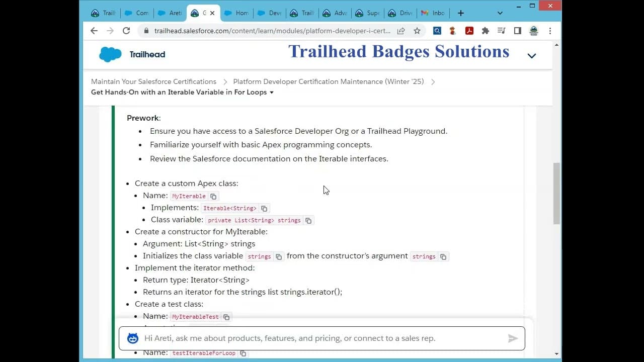Open the Extensions puzzle piece menu
Image resolution: width=644 pixels, height=362 pixels.
coord(485,31)
